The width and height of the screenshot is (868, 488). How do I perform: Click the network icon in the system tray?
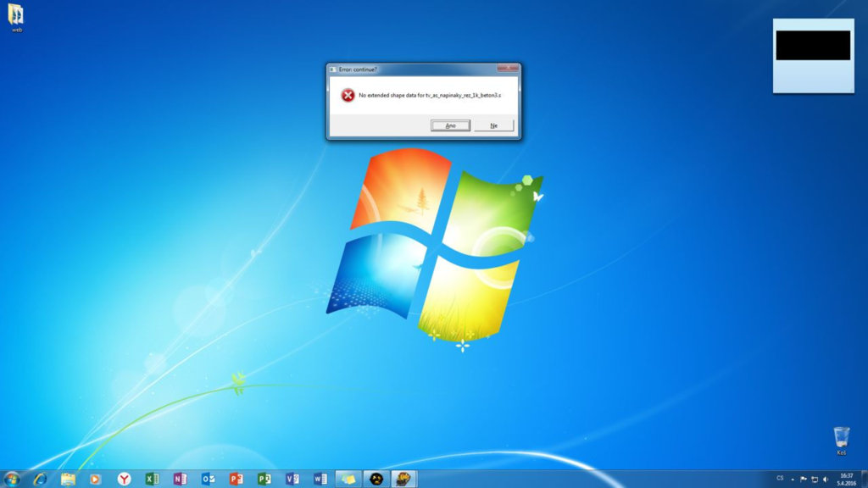[x=815, y=480]
